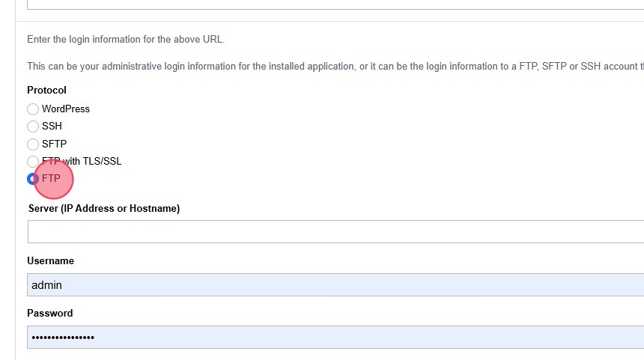The width and height of the screenshot is (644, 360).
Task: Click the Password field label
Action: coord(49,314)
